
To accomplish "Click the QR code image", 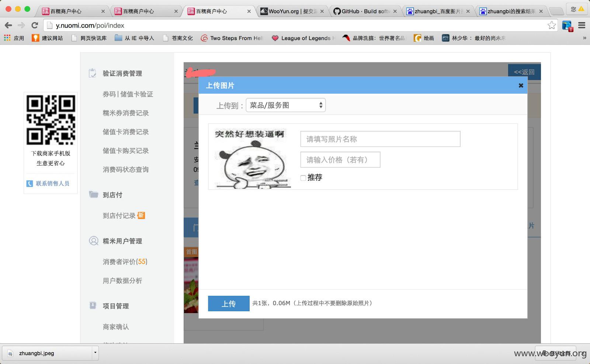I will (x=51, y=120).
